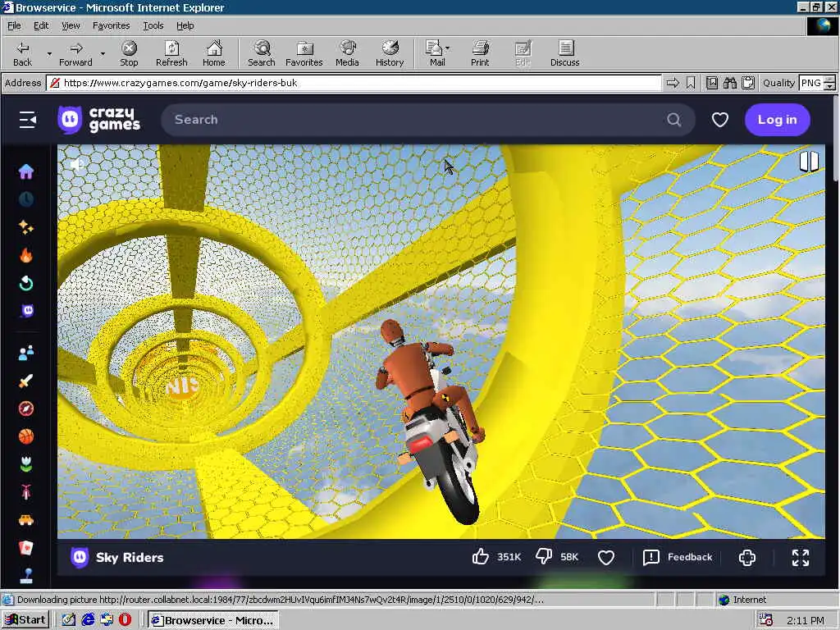Open Car games icon in sidebar
Viewport: 840px width, 630px height.
pyautogui.click(x=25, y=520)
